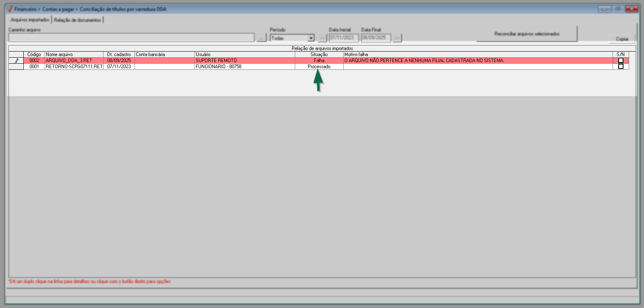The width and height of the screenshot is (644, 308).
Task: Focus the Caminho arquivo input field
Action: pos(131,37)
